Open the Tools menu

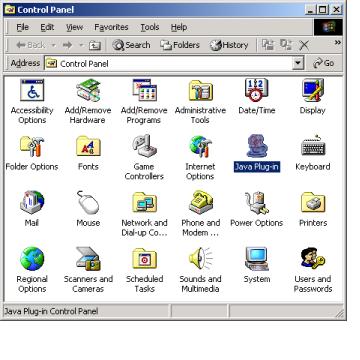[x=150, y=27]
